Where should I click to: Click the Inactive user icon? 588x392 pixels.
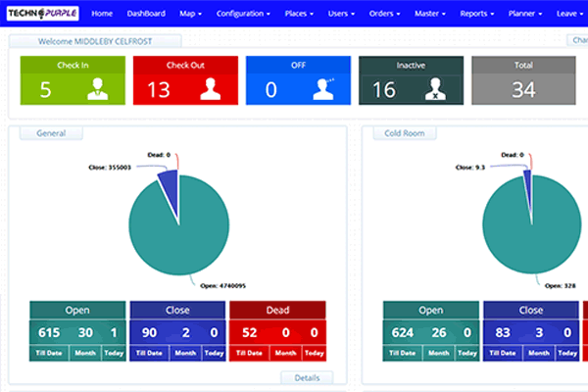pyautogui.click(x=435, y=88)
